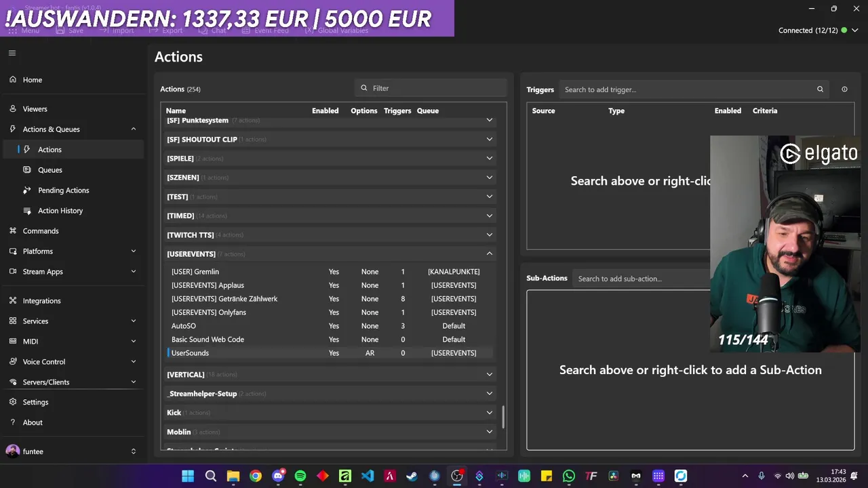The width and height of the screenshot is (868, 488).
Task: Expand the Platforms sidebar section
Action: point(133,251)
